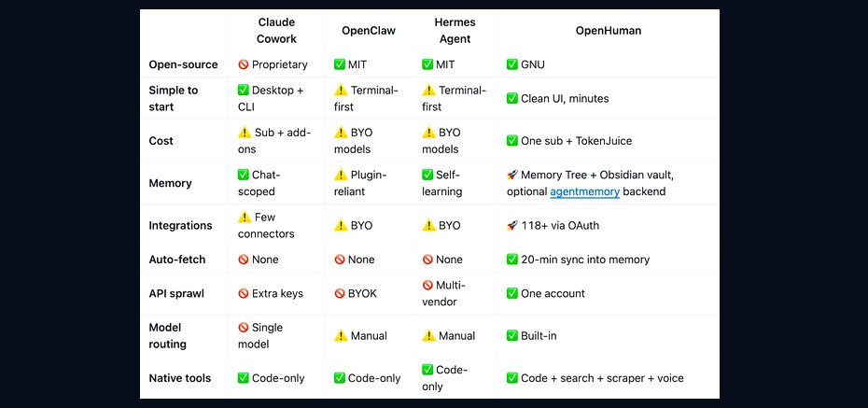Click the API sprawl row label
The height and width of the screenshot is (408, 868).
pyautogui.click(x=176, y=293)
